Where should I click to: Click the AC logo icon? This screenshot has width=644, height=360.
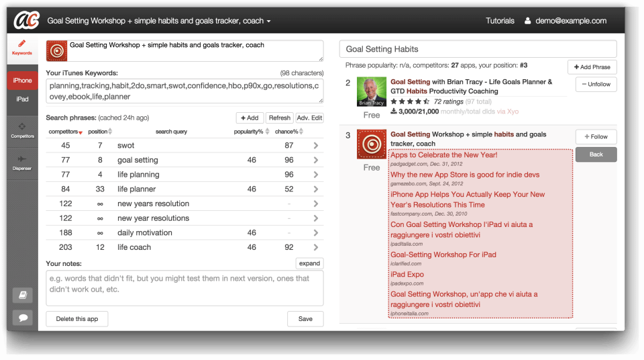tap(27, 20)
